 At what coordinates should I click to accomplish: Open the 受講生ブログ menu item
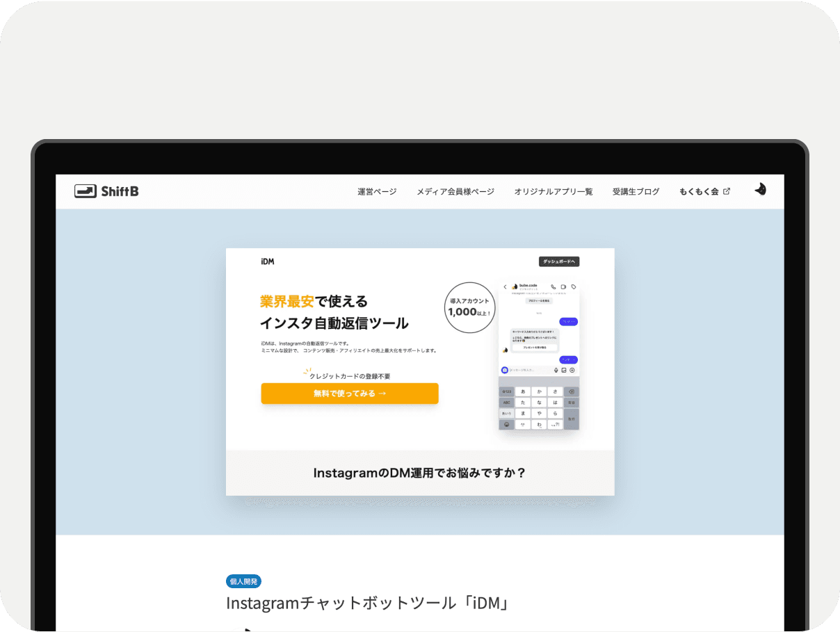[x=636, y=191]
